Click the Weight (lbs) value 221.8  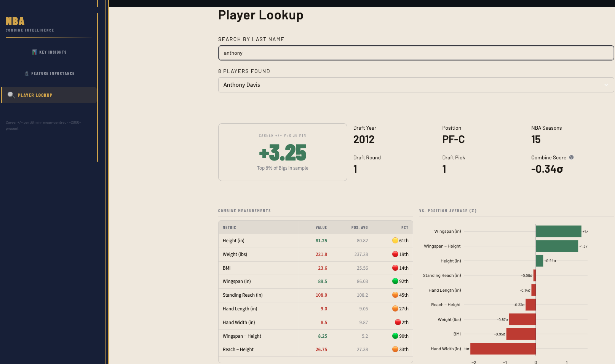pos(321,254)
